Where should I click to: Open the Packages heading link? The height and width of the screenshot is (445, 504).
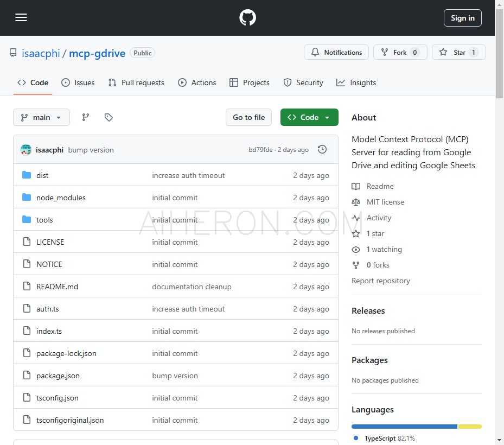point(369,360)
